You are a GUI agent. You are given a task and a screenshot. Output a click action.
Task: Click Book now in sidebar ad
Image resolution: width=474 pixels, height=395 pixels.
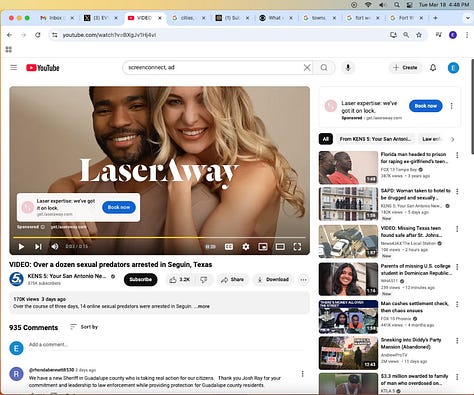[426, 106]
